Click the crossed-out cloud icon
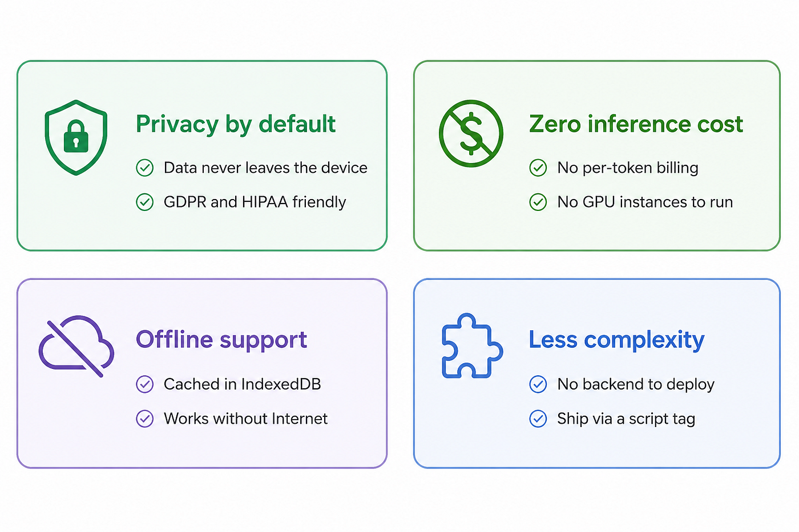This screenshot has width=799, height=532. (x=76, y=346)
